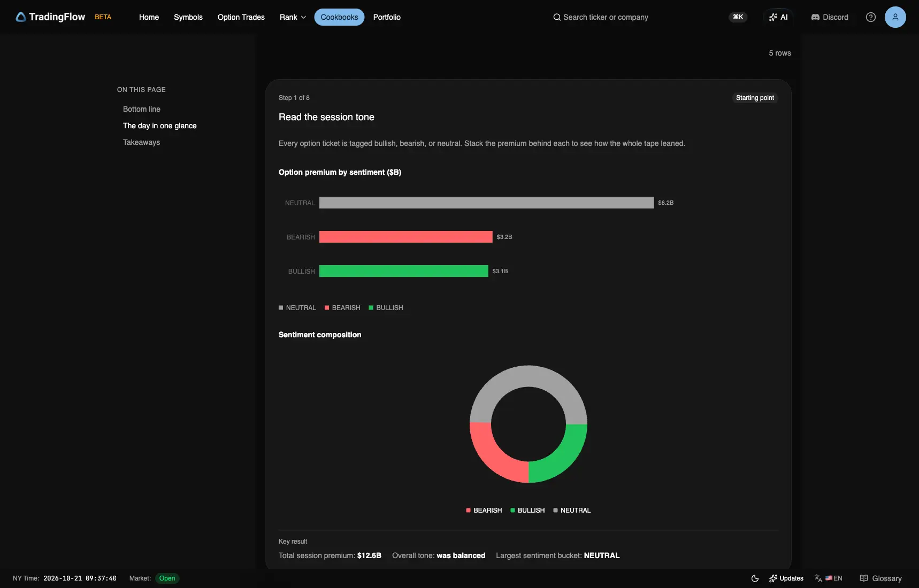The width and height of the screenshot is (919, 588).
Task: Click the NEUTRAL gray premium bar
Action: coord(486,203)
